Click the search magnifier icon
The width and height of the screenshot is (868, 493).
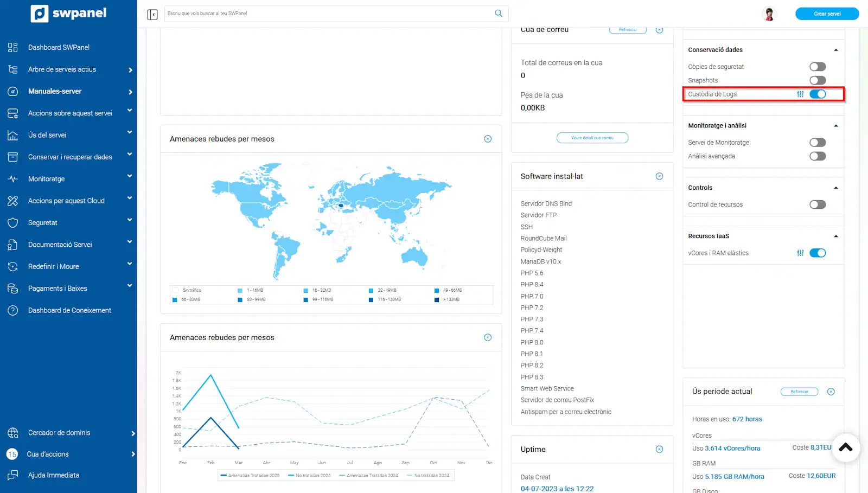coord(499,13)
